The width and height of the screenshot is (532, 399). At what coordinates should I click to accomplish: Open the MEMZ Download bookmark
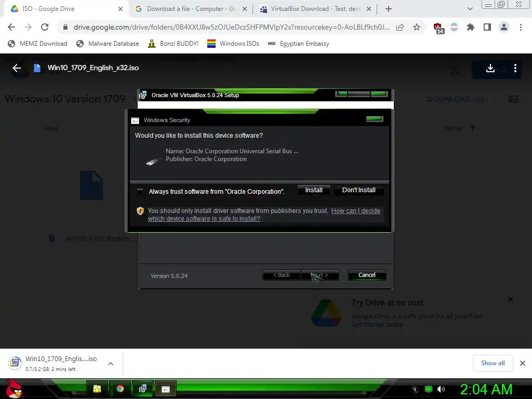37,44
